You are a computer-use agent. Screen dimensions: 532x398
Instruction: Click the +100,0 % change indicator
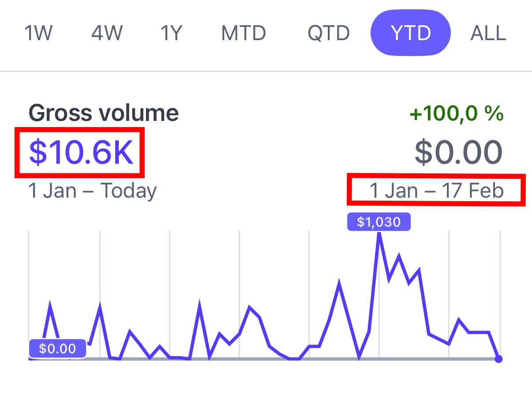click(456, 114)
